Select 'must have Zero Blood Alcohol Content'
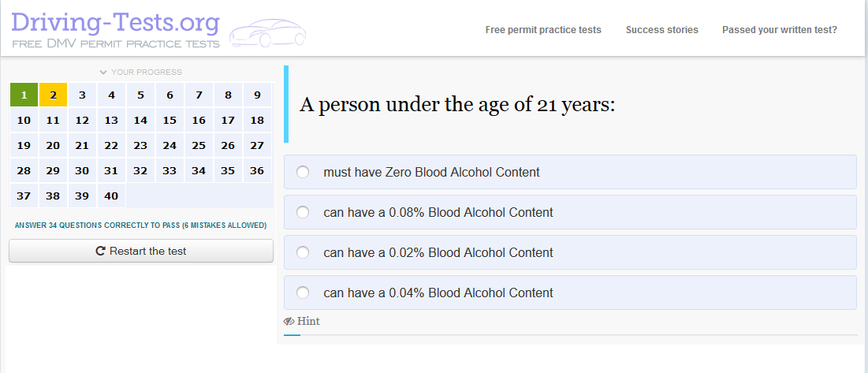Image resolution: width=868 pixels, height=373 pixels. coord(570,172)
